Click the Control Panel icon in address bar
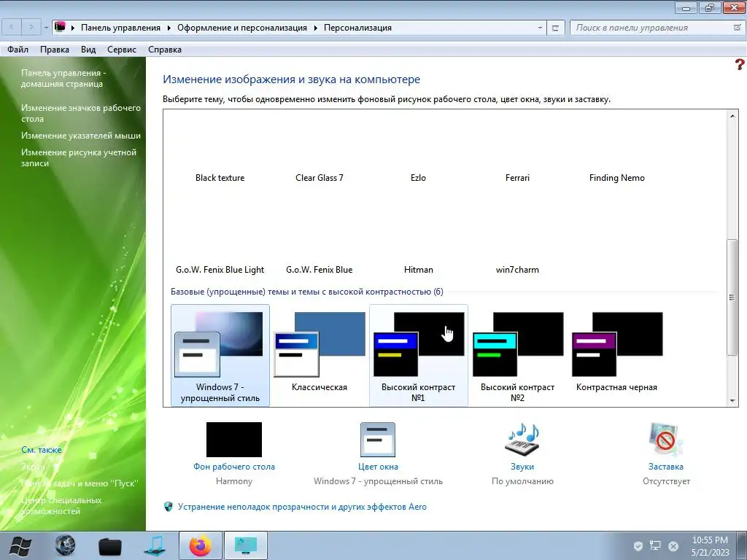Viewport: 747px width, 560px height. (60, 27)
